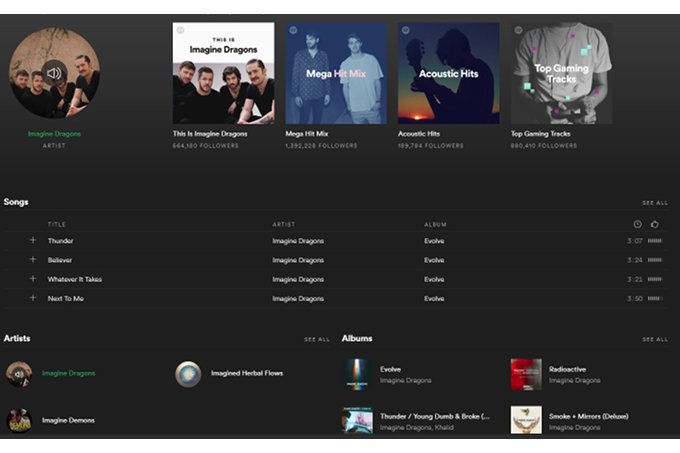Add Next To Me with plus icon
The height and width of the screenshot is (453, 680).
[x=33, y=298]
